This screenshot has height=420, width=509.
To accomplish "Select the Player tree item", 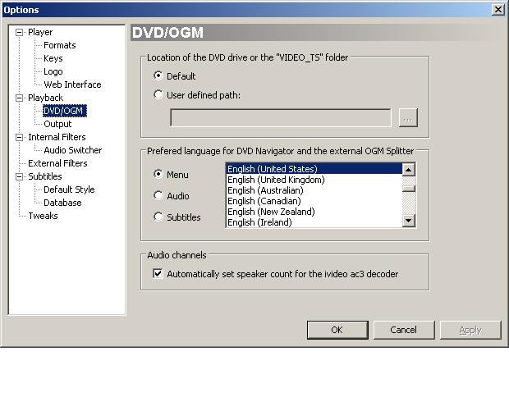I will point(40,32).
